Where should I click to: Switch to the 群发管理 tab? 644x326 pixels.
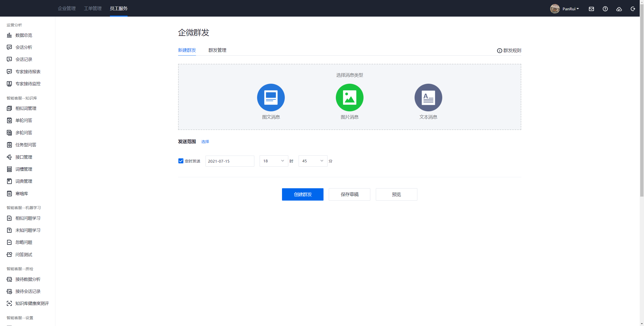(x=217, y=50)
